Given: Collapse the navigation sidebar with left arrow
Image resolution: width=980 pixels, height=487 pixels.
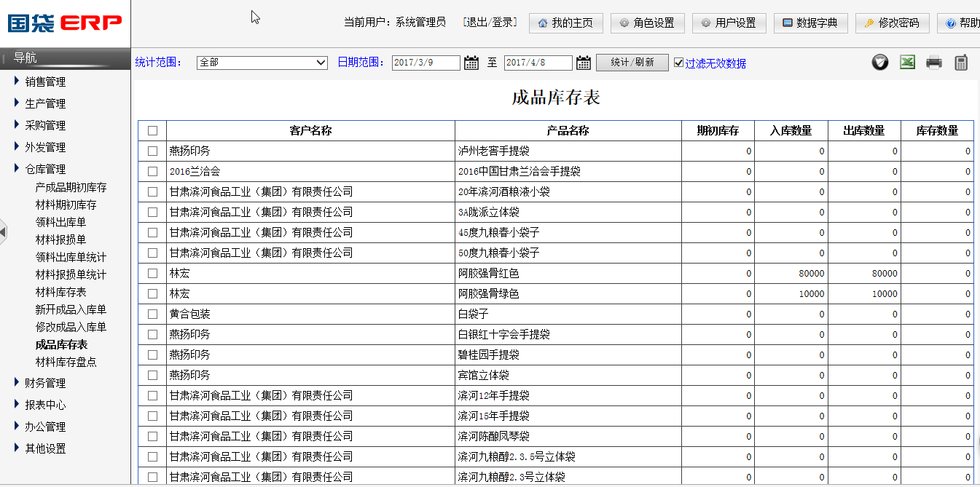Looking at the screenshot, I should [4, 231].
